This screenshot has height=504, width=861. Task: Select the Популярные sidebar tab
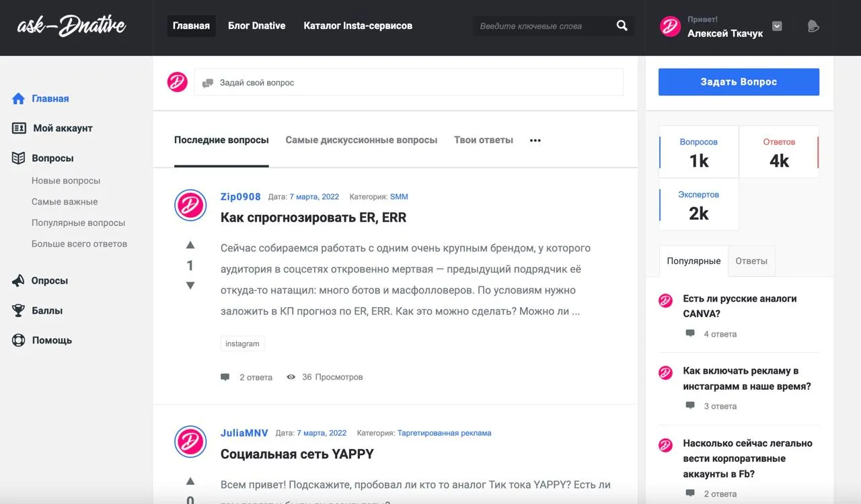[x=694, y=261]
